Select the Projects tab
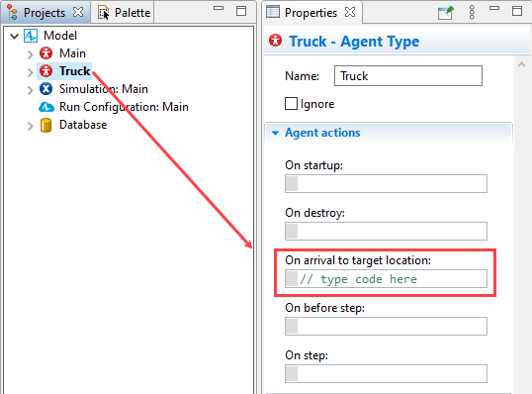The image size is (532, 394). point(44,13)
